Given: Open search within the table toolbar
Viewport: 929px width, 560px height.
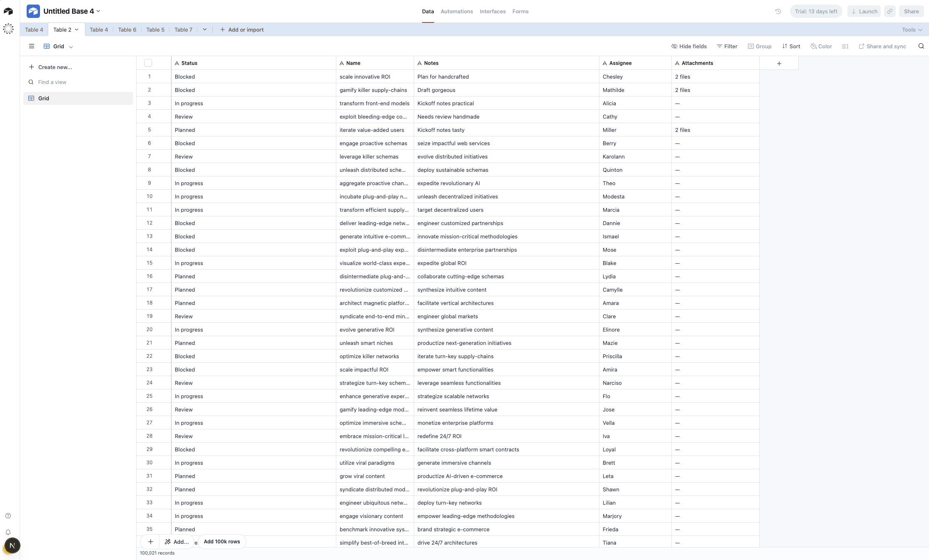Looking at the screenshot, I should [x=921, y=46].
